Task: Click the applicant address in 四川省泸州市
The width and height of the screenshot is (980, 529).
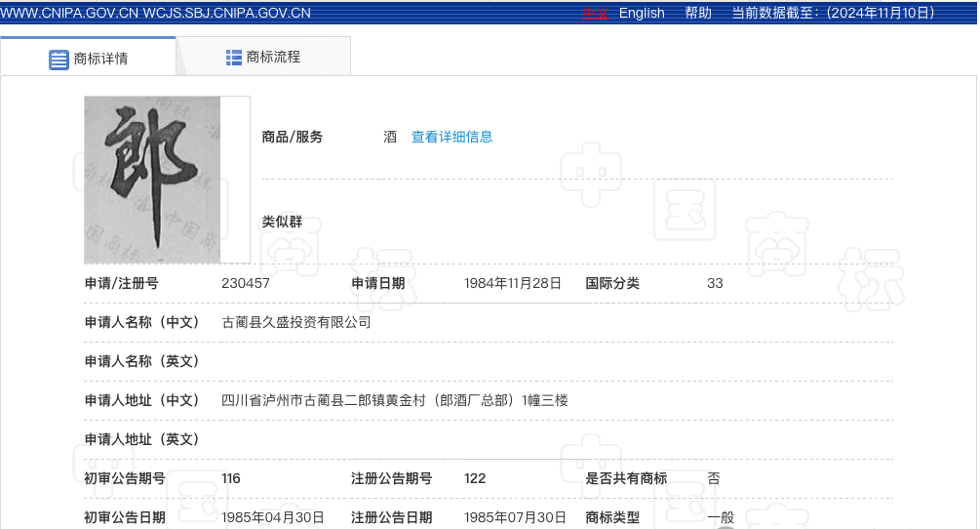Action: tap(395, 400)
